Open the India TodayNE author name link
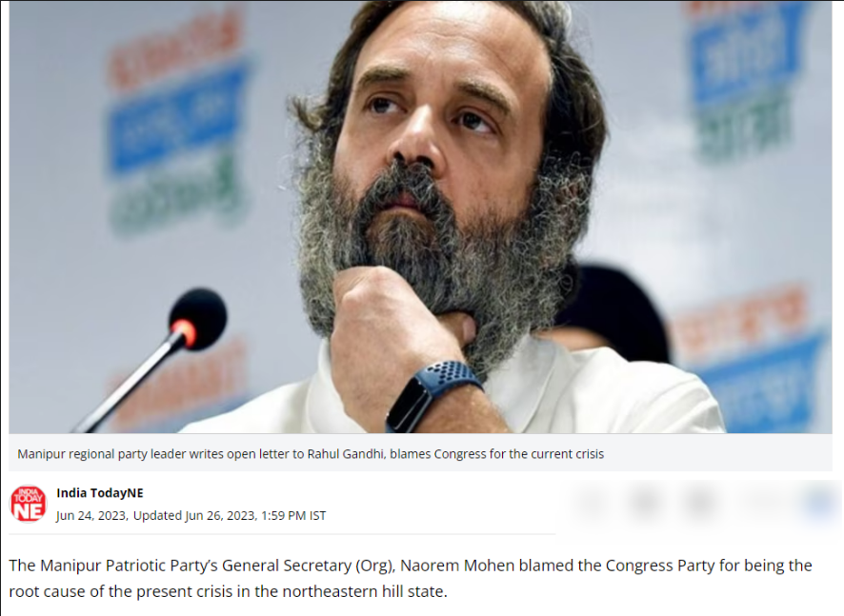Viewport: 844px width, 616px height. coord(100,493)
